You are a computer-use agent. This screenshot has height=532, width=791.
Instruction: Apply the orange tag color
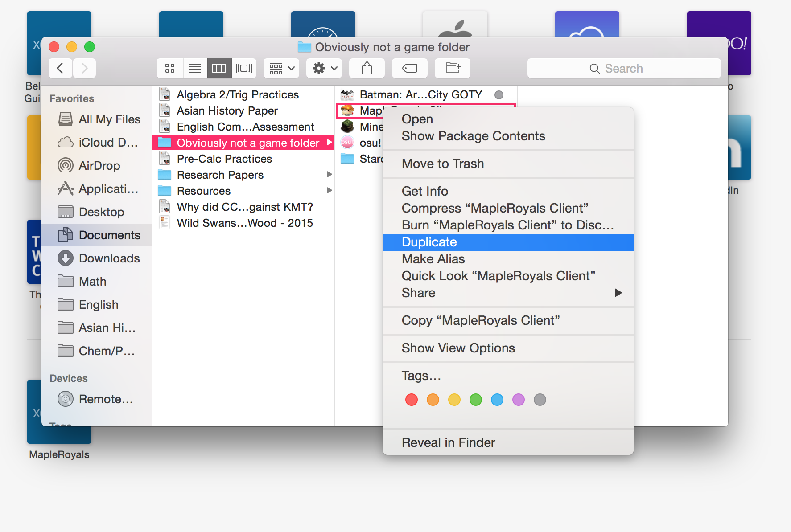(433, 400)
